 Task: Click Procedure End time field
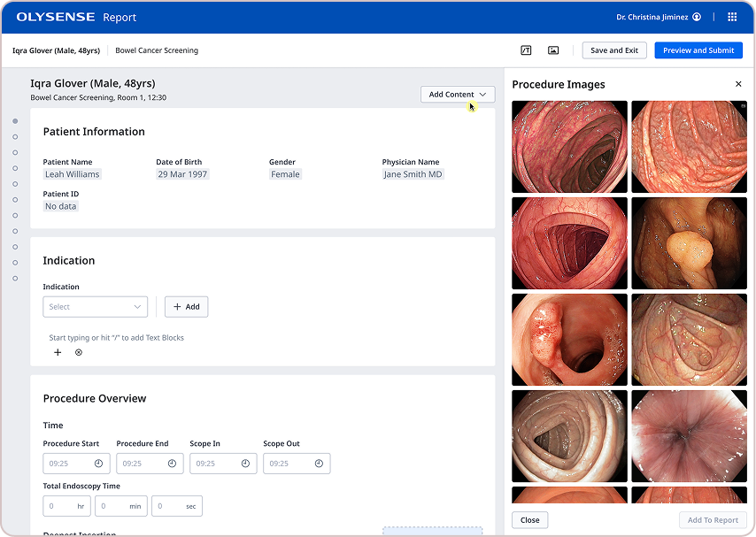click(x=150, y=464)
